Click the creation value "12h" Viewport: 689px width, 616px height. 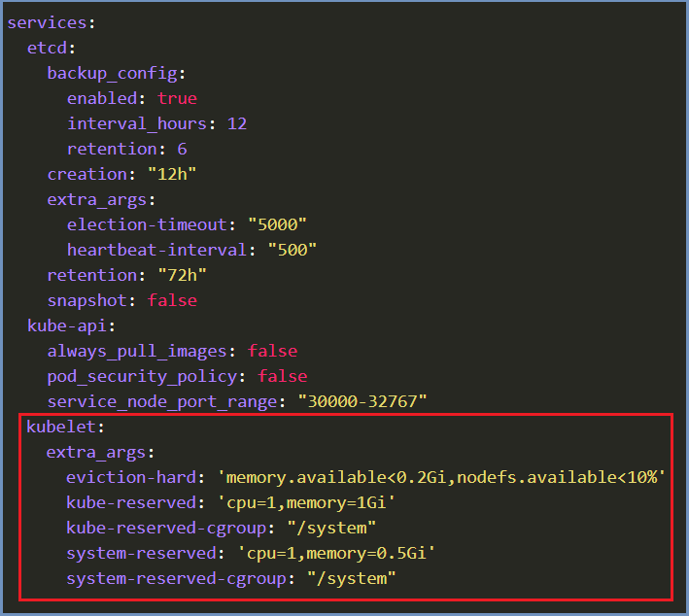coord(172,174)
